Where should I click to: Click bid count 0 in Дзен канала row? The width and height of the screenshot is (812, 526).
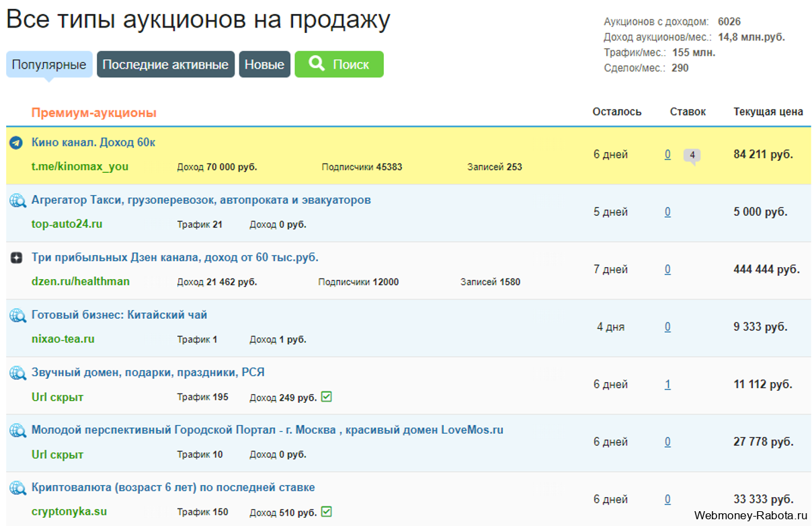(x=667, y=270)
